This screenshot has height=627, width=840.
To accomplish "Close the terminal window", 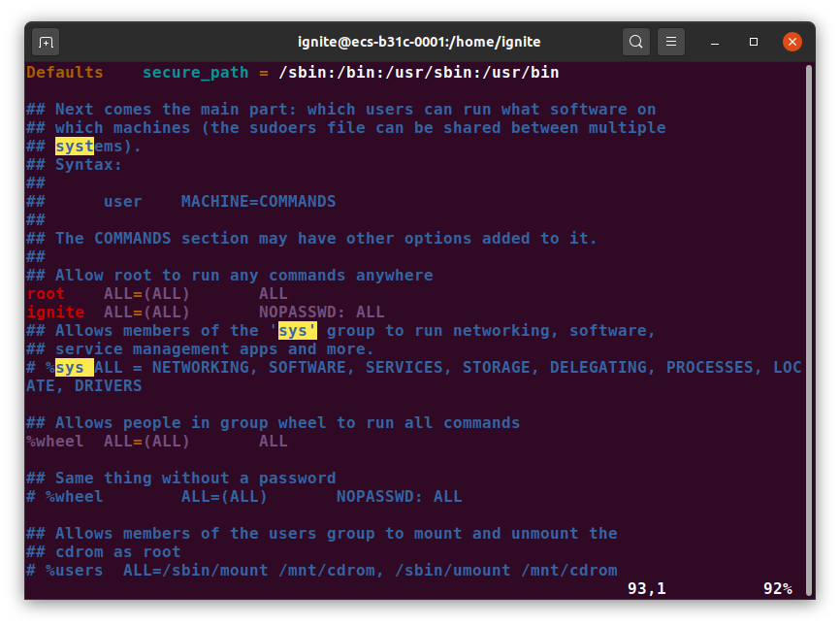I will click(x=792, y=42).
